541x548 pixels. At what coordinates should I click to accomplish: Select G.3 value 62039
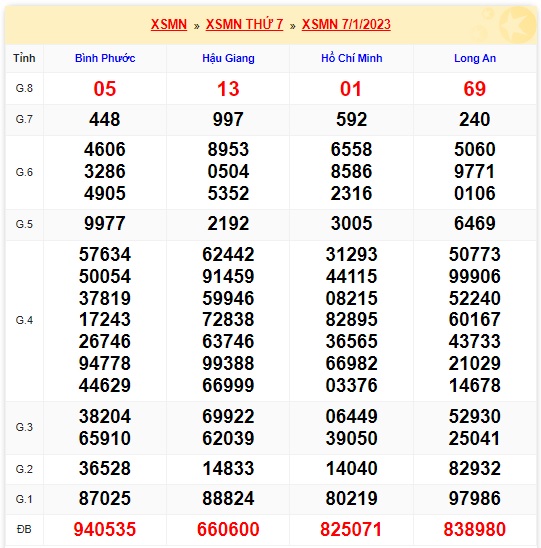coord(228,438)
